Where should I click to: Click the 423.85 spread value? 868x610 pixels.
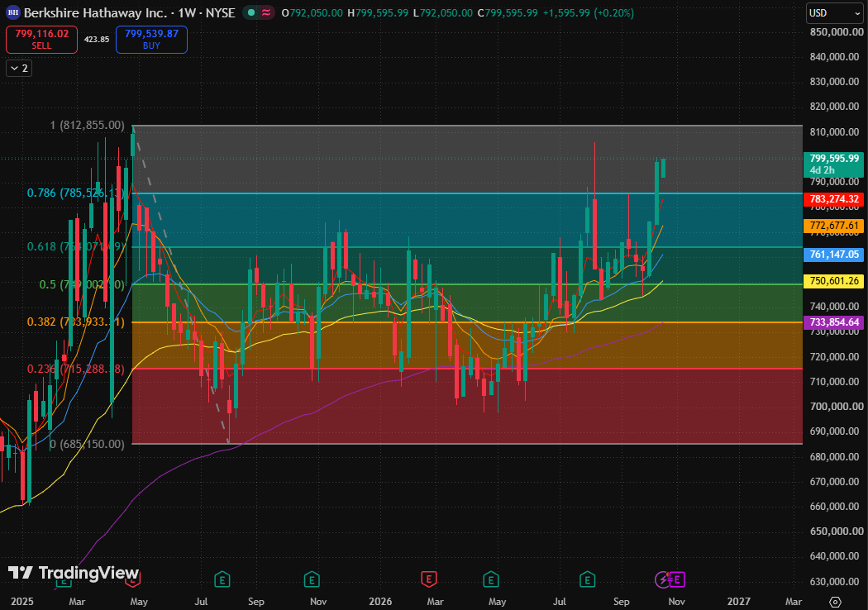click(x=97, y=40)
